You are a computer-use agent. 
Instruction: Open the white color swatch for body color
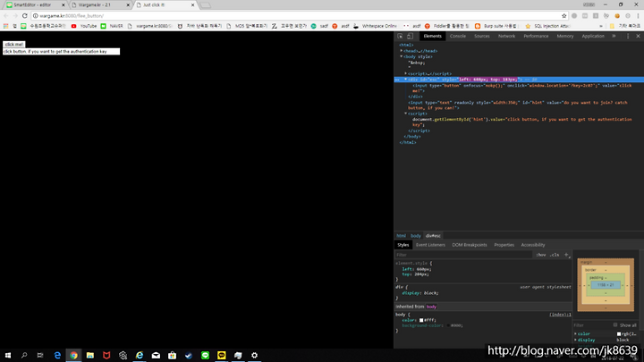pos(421,320)
